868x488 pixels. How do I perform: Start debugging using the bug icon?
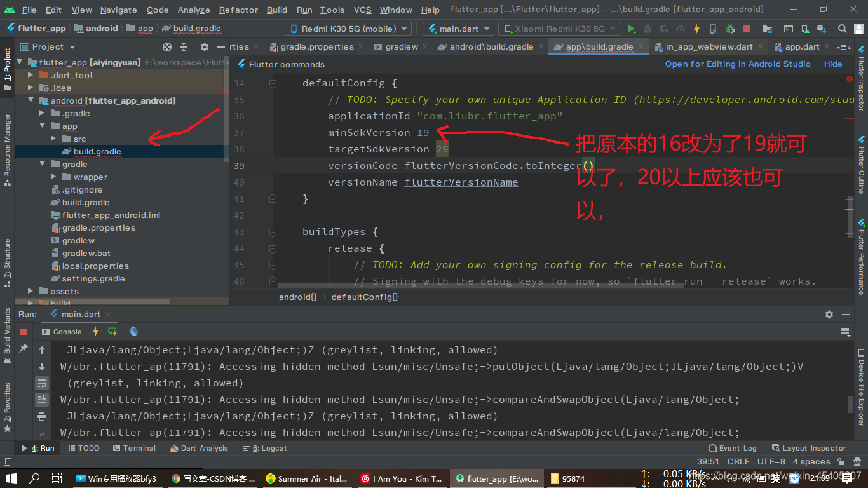[647, 29]
